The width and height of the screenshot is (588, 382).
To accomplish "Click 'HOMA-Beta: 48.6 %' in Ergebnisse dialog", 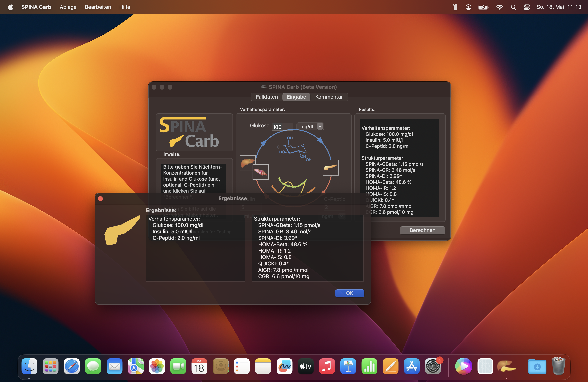I will 283,244.
